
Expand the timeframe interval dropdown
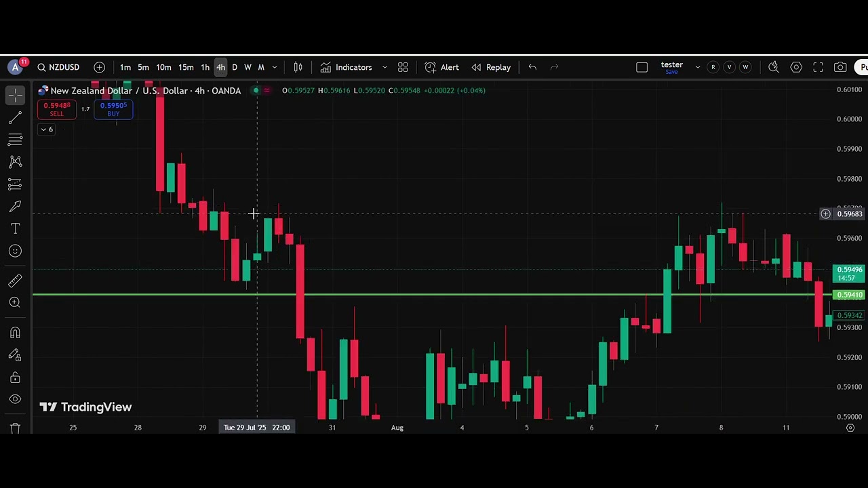click(275, 67)
